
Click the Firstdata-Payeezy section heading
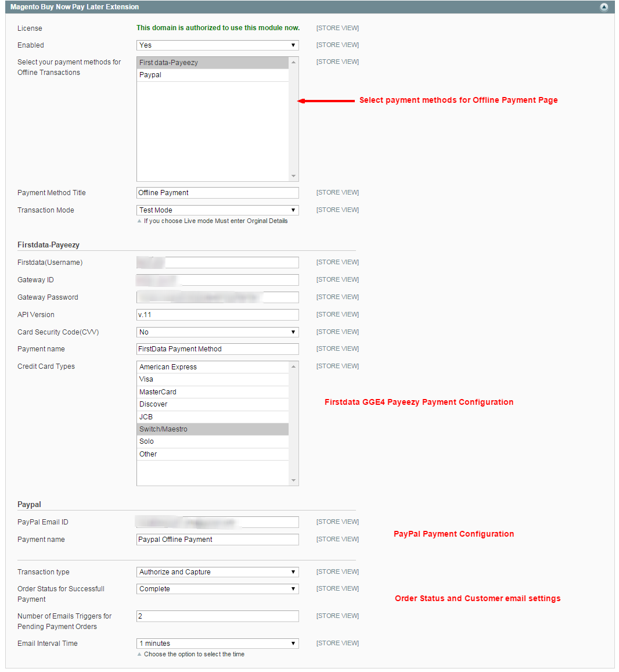(x=48, y=245)
